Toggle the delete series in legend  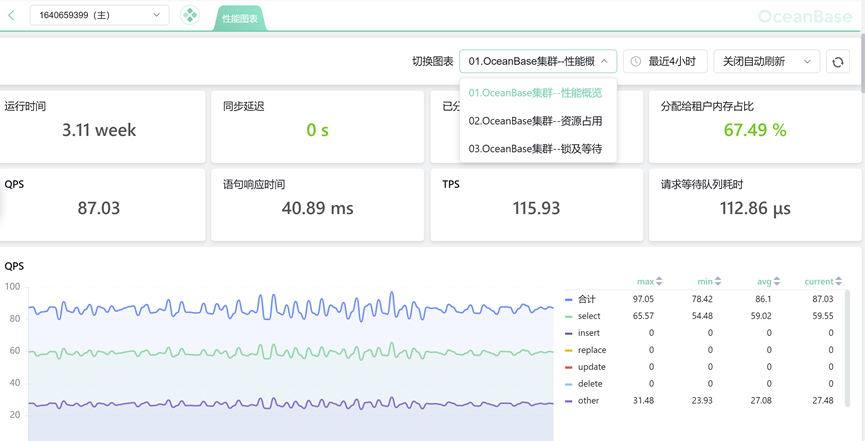point(584,384)
